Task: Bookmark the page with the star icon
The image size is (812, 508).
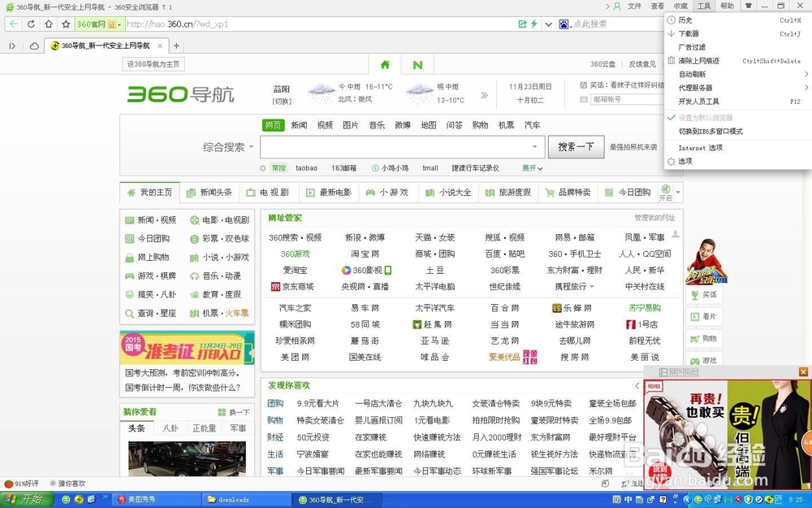Action: tap(66, 24)
